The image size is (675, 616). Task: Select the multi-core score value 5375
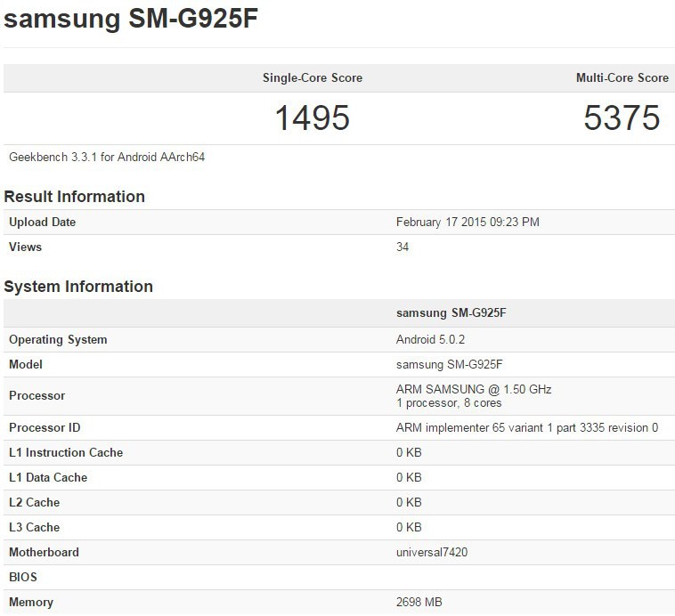click(622, 118)
